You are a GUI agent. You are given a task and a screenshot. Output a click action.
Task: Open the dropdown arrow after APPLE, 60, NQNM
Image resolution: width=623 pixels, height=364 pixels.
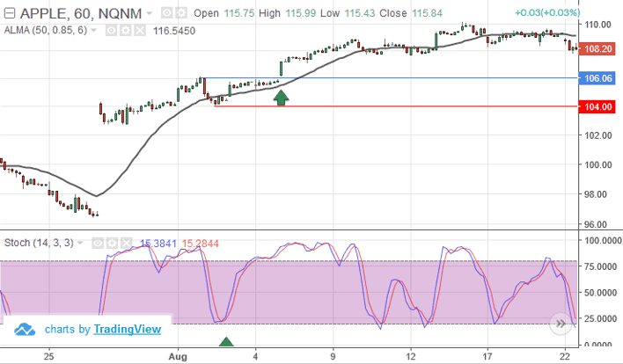[150, 13]
